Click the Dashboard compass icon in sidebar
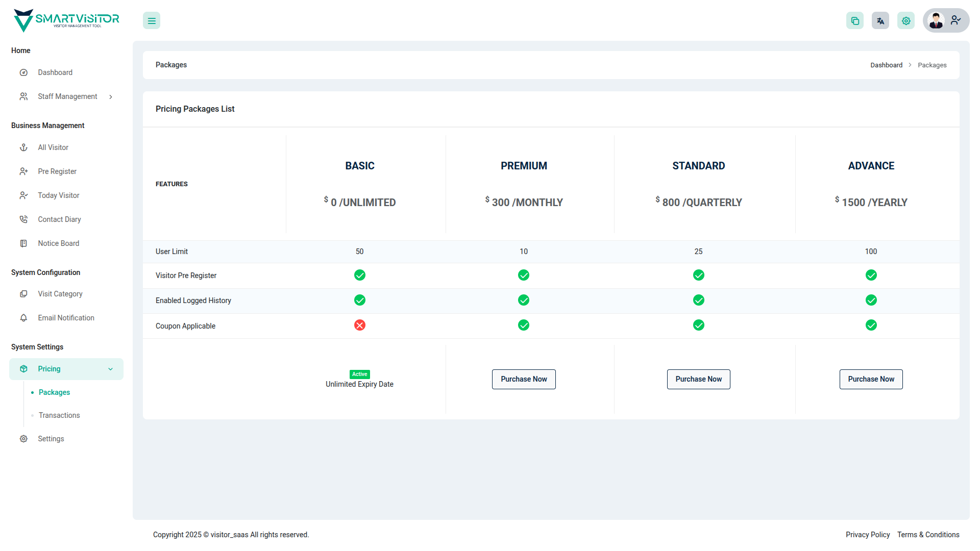Screen dimensions: 980x551 pyautogui.click(x=23, y=72)
